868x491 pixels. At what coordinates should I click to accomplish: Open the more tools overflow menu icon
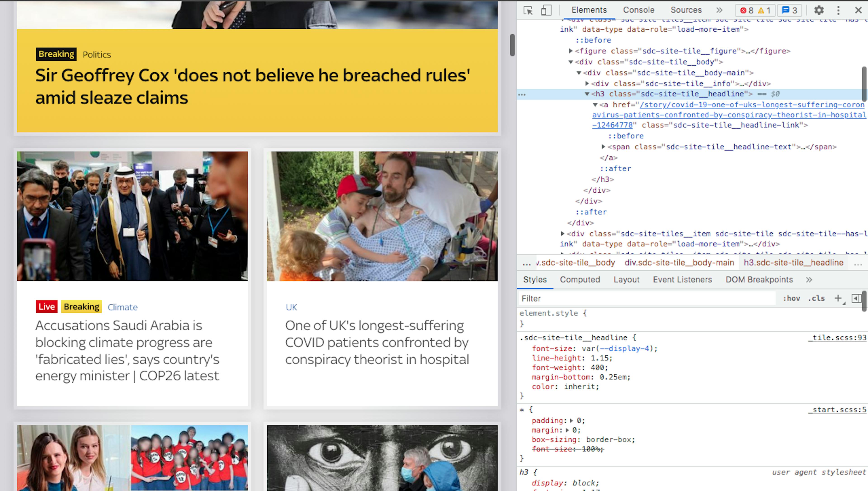click(x=839, y=10)
